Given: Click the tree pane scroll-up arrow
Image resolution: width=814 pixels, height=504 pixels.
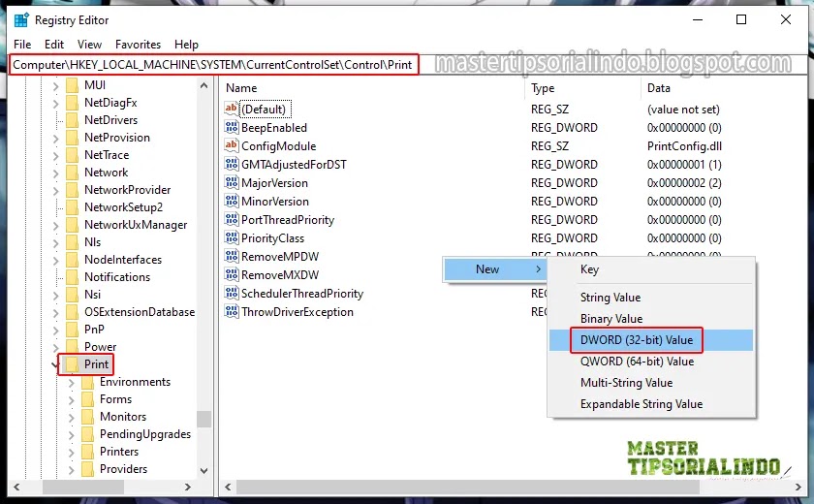Looking at the screenshot, I should coord(204,85).
